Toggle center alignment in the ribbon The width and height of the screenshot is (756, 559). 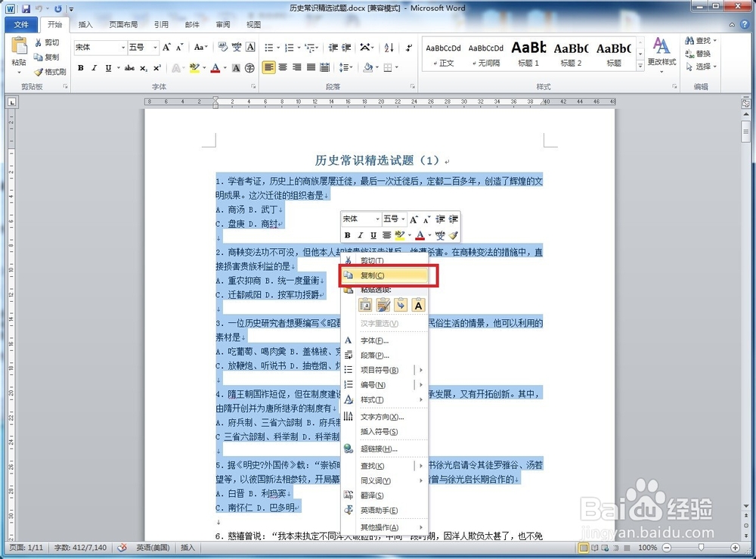point(283,67)
